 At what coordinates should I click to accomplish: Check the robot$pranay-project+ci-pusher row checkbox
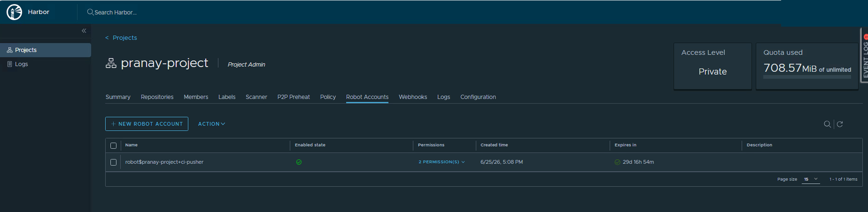[x=113, y=162]
